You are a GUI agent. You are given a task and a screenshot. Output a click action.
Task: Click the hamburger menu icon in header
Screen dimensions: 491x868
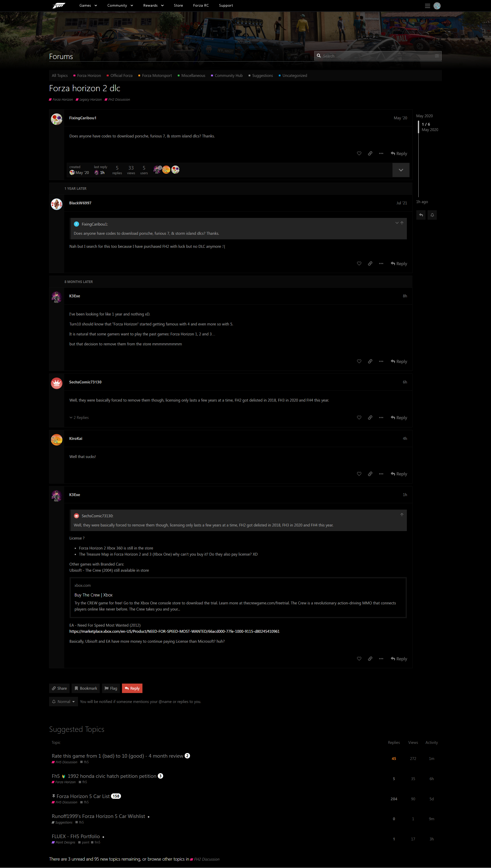(x=427, y=6)
